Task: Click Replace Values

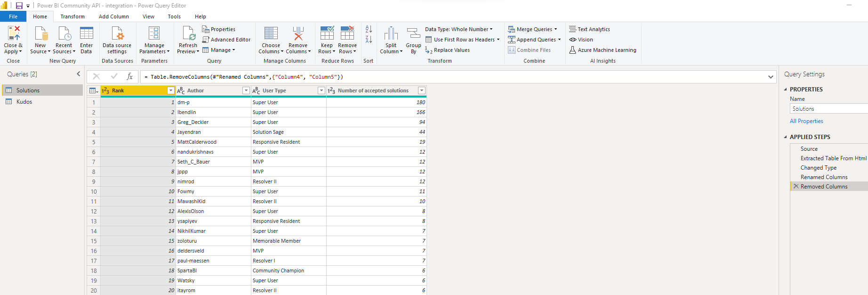Action: (447, 50)
